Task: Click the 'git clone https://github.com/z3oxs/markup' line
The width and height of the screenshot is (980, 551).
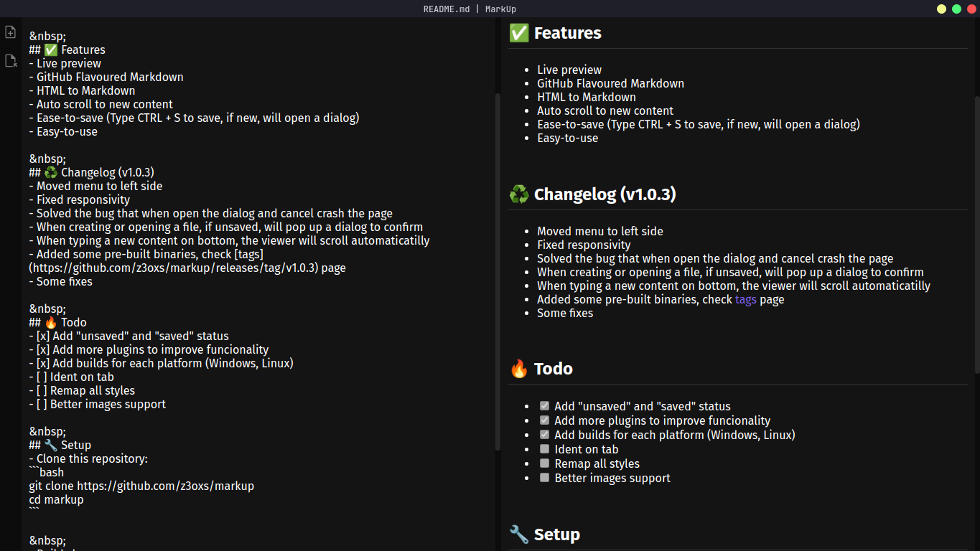Action: pos(141,486)
